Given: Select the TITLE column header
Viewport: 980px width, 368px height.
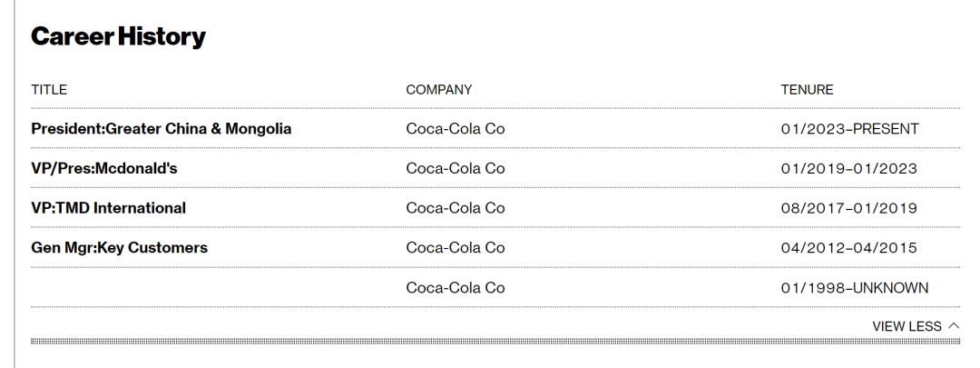Looking at the screenshot, I should [x=49, y=90].
